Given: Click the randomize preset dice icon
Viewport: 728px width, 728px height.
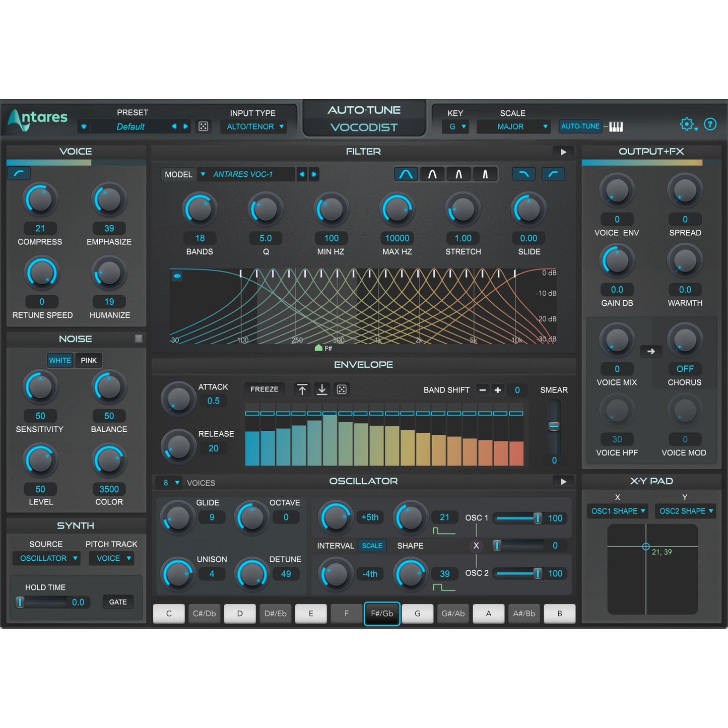Looking at the screenshot, I should (204, 126).
